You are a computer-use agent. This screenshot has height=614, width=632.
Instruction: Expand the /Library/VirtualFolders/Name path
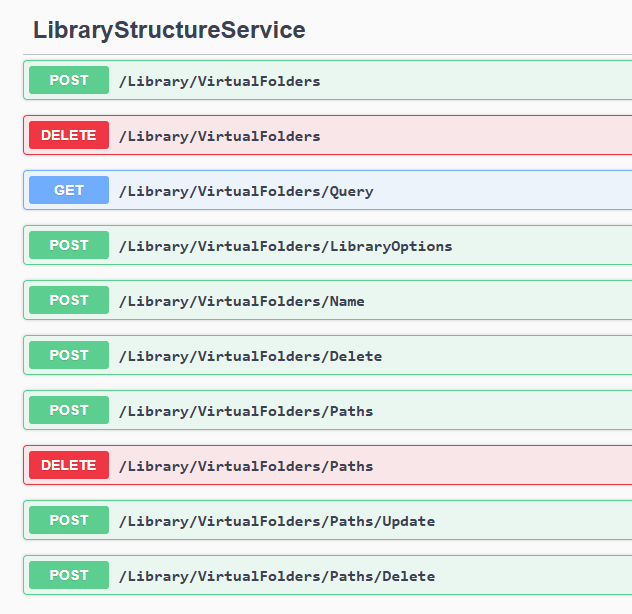[x=242, y=301]
